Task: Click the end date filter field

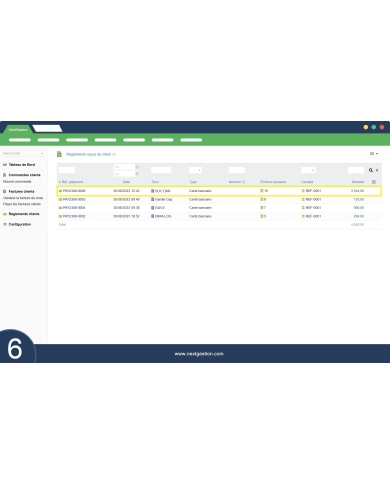Action: point(124,174)
